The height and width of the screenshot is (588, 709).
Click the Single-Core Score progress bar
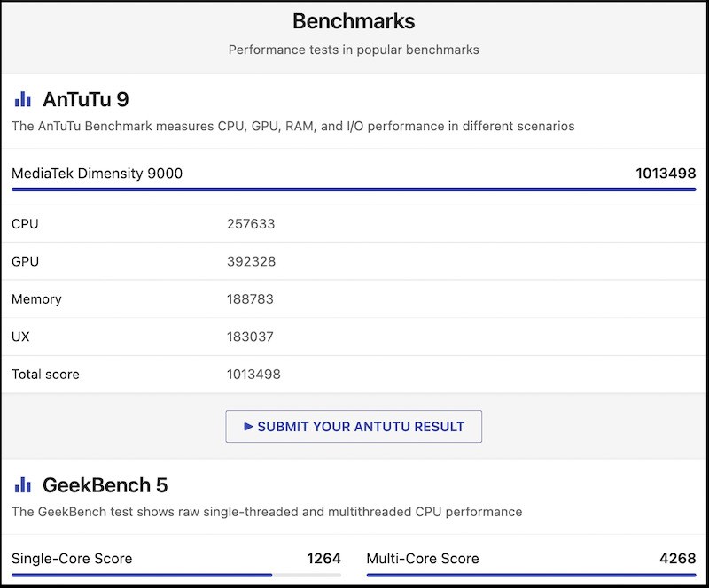tap(176, 575)
